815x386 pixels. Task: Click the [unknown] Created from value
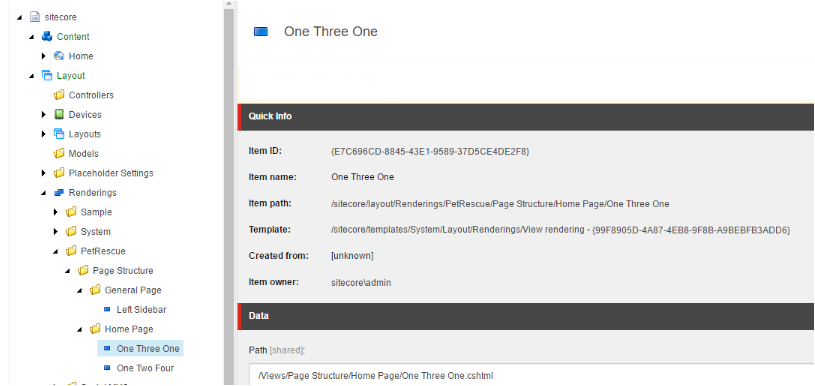tap(352, 256)
